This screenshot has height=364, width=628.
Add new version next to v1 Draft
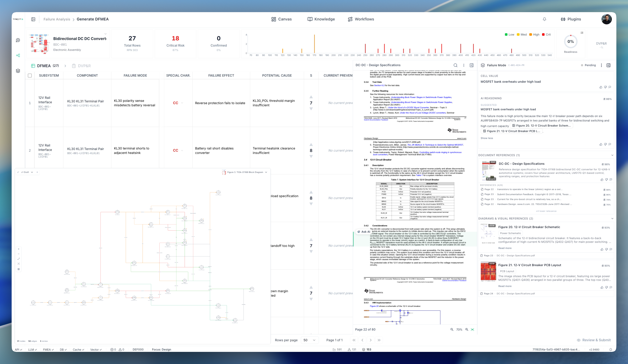(x=37, y=172)
